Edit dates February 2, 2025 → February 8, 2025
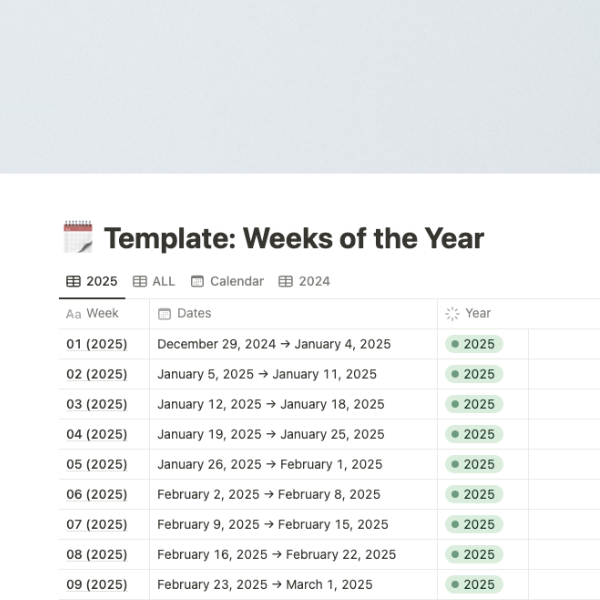Viewport: 600px width, 600px height. 268,494
